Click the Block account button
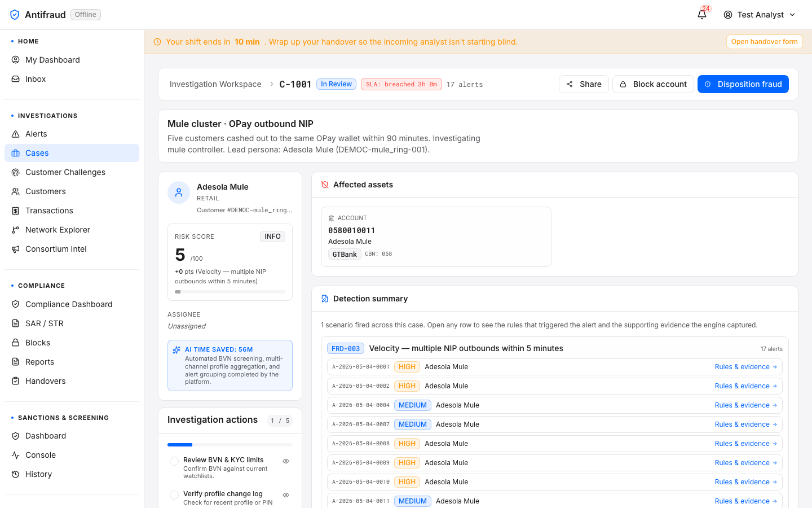Viewport: 812px width, 508px height. (x=653, y=84)
